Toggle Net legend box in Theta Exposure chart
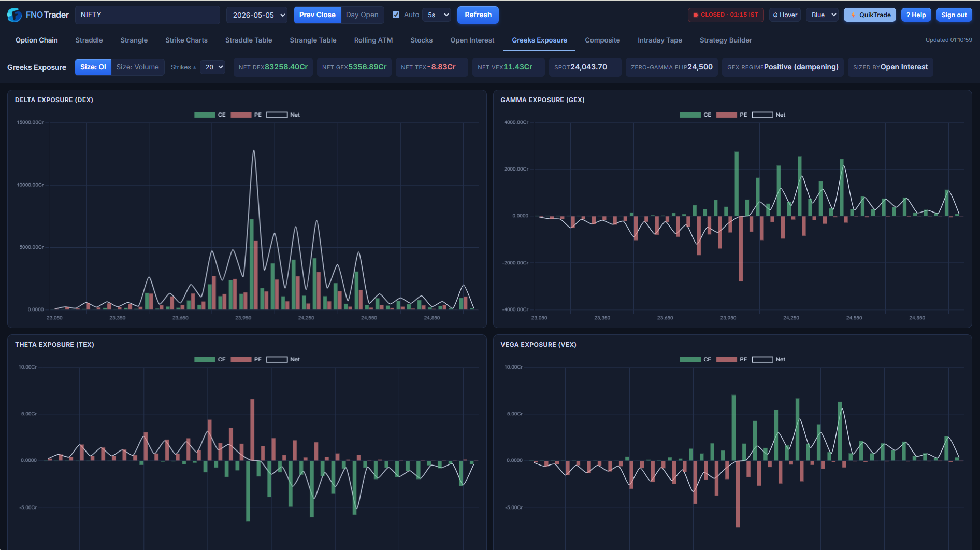The width and height of the screenshot is (980, 550). [x=277, y=359]
